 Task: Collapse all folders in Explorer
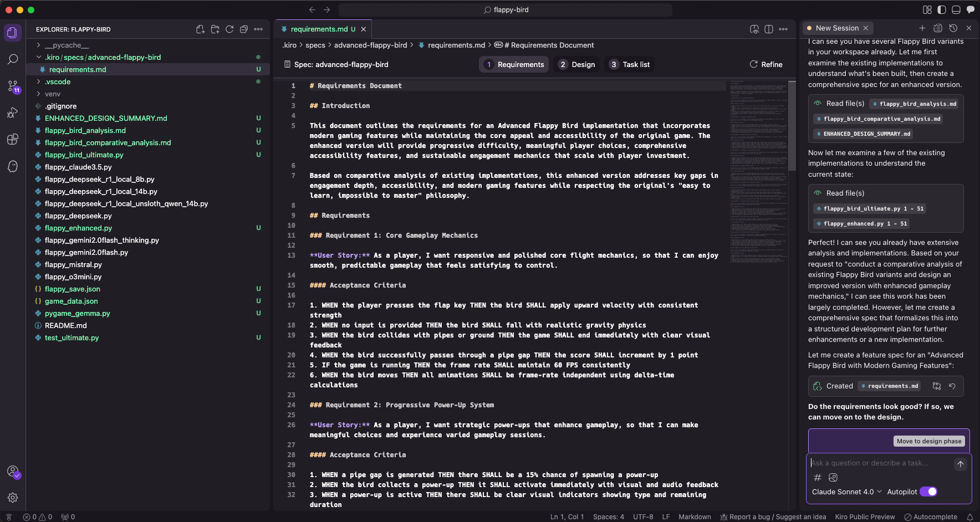point(244,29)
